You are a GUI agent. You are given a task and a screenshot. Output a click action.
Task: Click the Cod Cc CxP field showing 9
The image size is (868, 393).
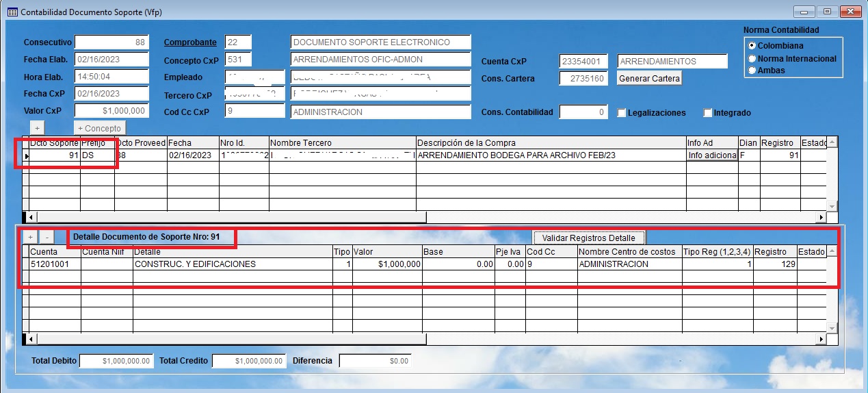254,111
